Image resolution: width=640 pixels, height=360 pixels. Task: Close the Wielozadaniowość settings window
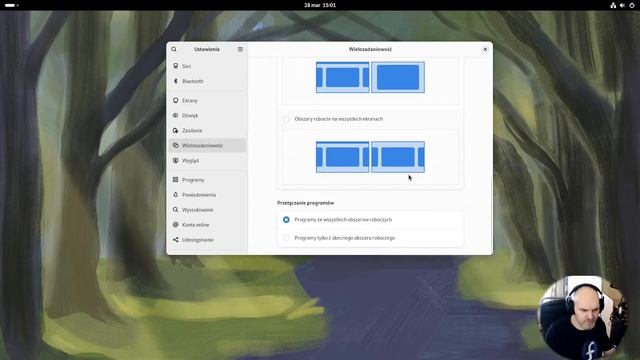(x=485, y=49)
